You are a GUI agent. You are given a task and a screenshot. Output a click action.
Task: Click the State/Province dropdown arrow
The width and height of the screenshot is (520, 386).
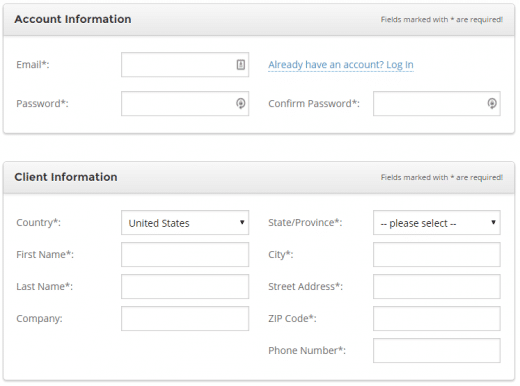493,222
